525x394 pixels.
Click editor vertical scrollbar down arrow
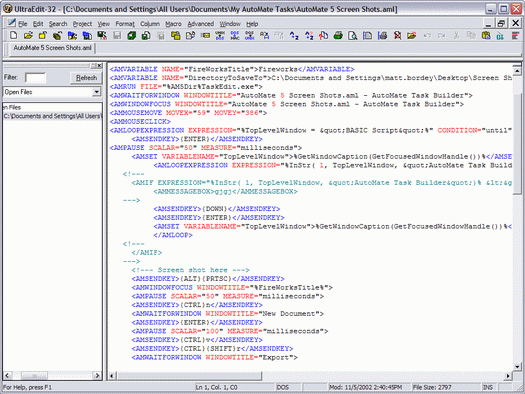coord(517,367)
